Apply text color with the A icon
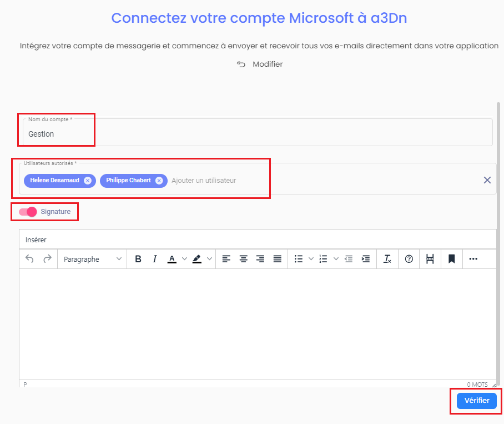 pyautogui.click(x=172, y=259)
